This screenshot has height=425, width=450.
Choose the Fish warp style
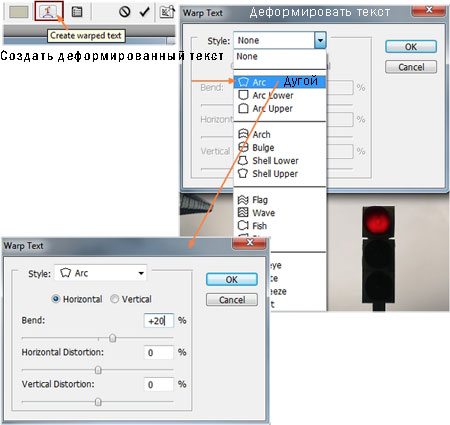[x=280, y=226]
